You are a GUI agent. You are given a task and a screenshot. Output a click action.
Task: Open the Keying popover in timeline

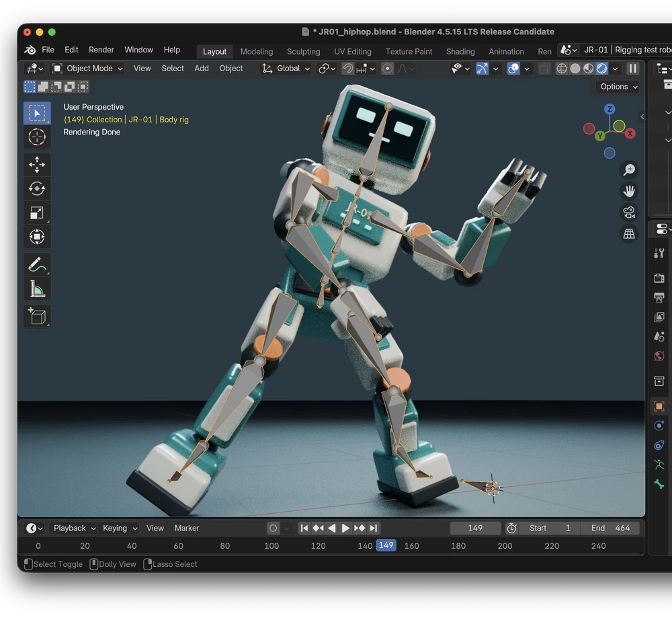click(119, 529)
